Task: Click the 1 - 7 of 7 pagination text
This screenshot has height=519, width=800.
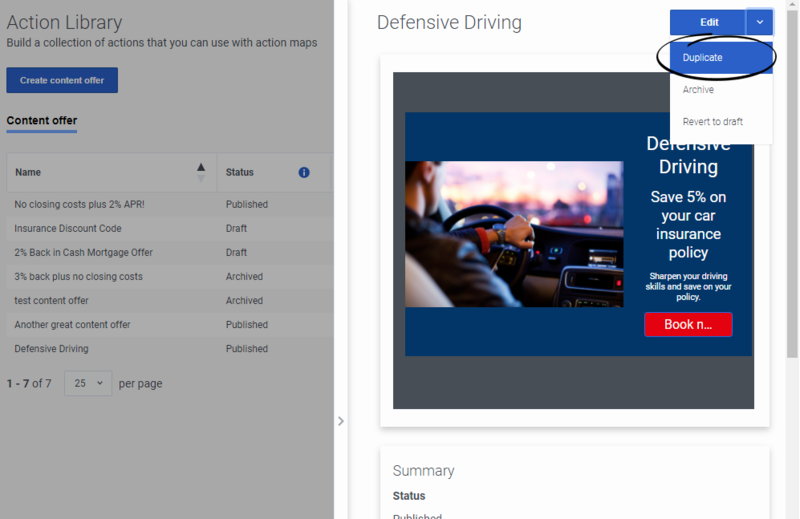Action: (x=29, y=383)
